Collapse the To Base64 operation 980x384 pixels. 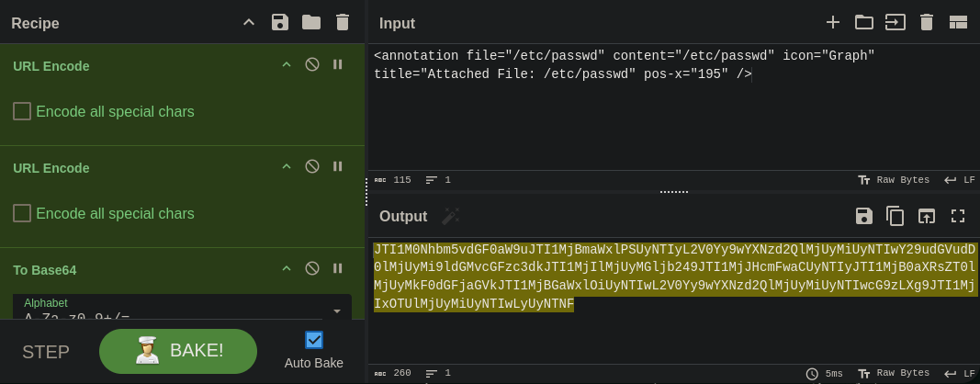click(287, 269)
